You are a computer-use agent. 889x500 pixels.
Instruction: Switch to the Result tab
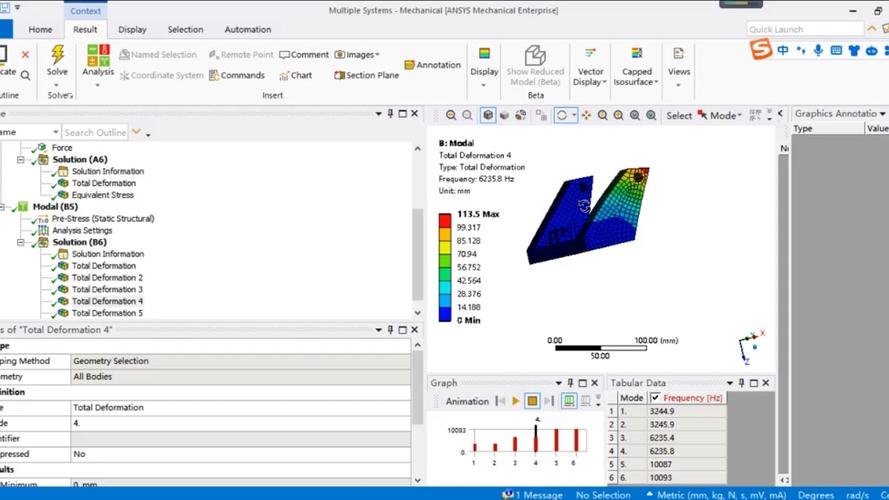tap(85, 29)
